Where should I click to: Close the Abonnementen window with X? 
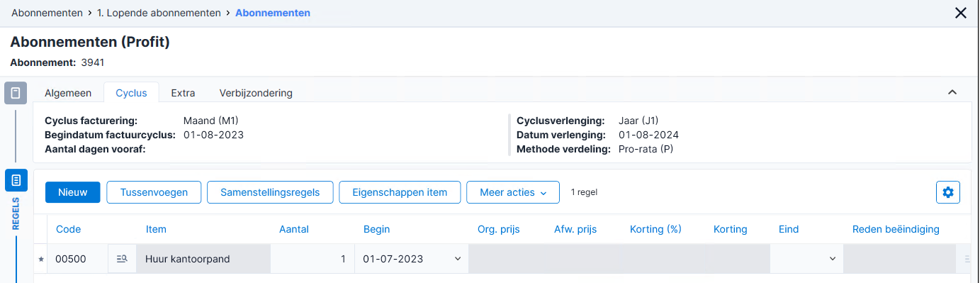tap(961, 13)
